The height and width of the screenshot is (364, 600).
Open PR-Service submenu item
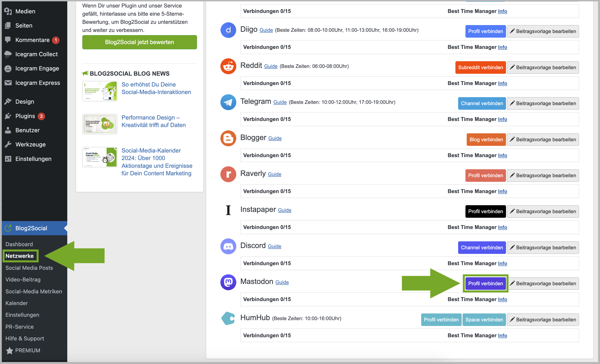pyautogui.click(x=19, y=327)
